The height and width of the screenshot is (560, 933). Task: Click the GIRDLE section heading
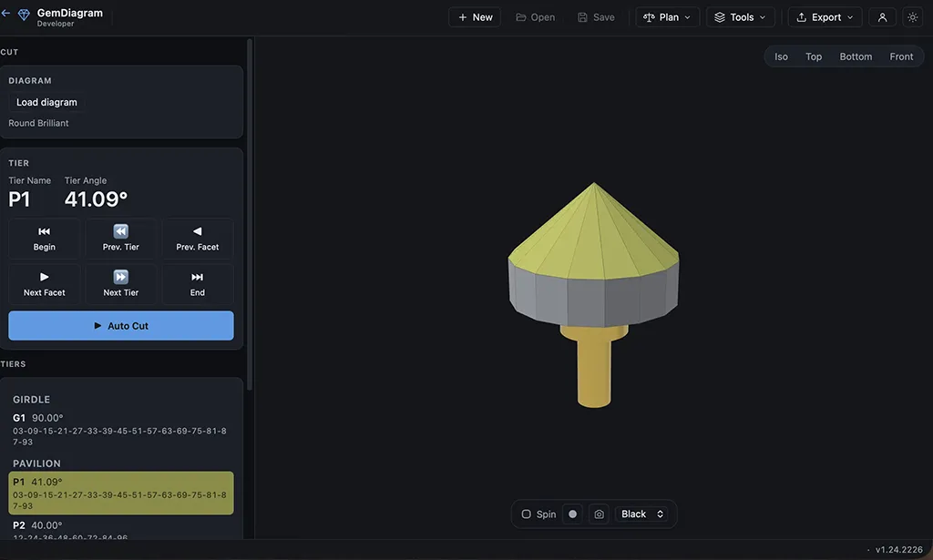32,400
